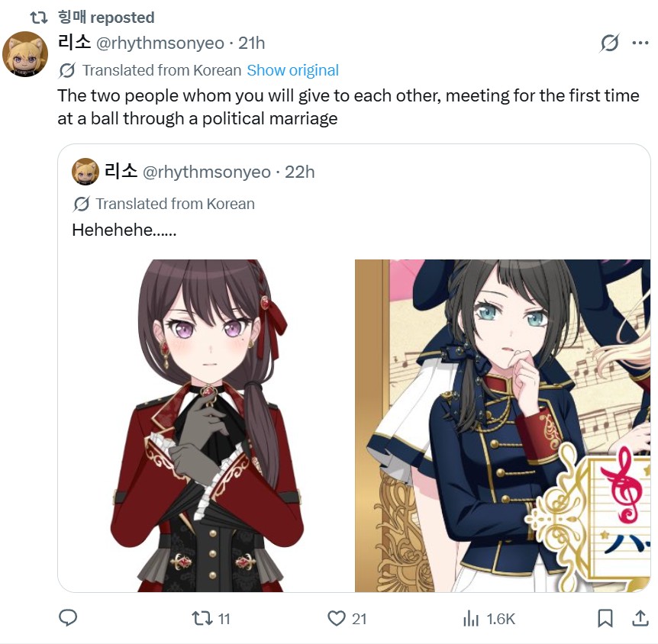Viewport: 658px width, 644px height.
Task: Open the quoted tweet's 22h timestamp
Action: (300, 172)
